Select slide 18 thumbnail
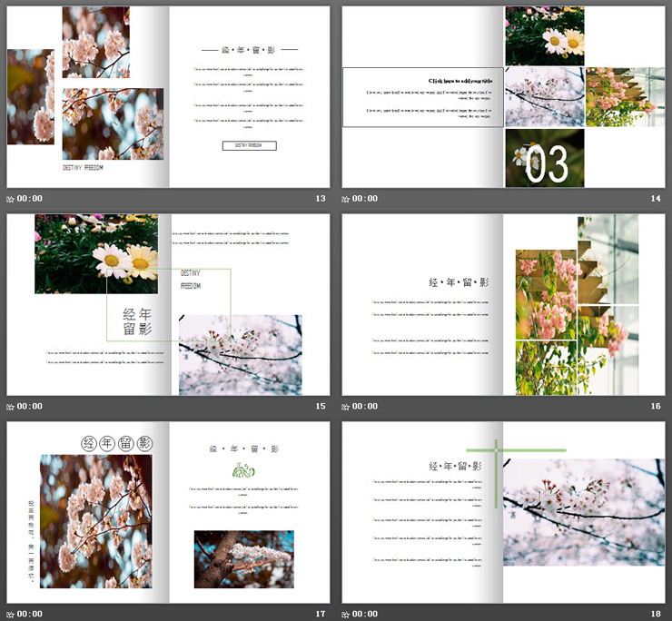Screen dimensions: 672x621 (504, 512)
